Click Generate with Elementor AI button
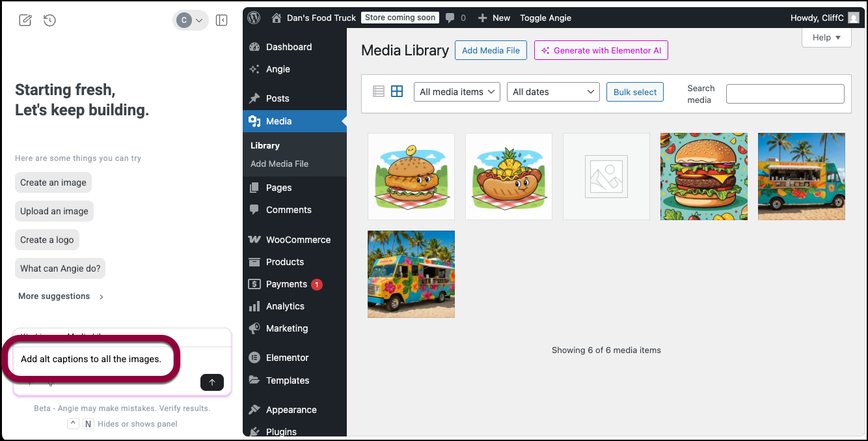Screen dimensions: 868x441 [x=601, y=50]
